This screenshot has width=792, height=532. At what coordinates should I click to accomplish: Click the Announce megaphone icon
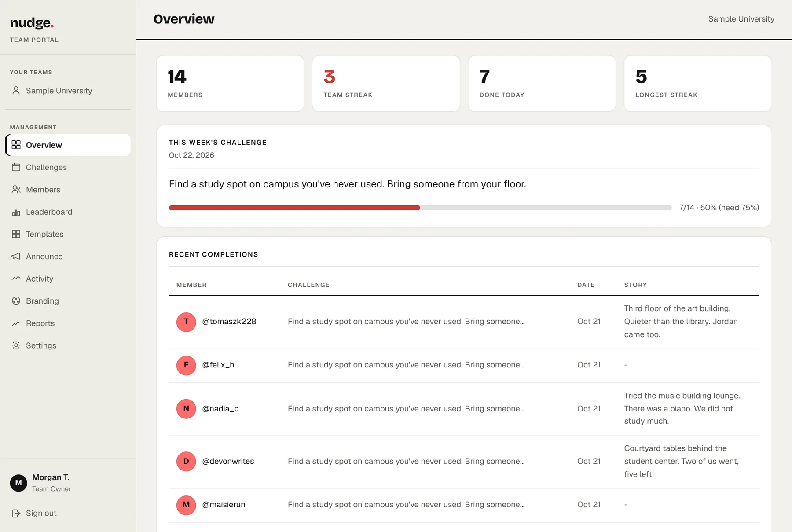point(16,257)
